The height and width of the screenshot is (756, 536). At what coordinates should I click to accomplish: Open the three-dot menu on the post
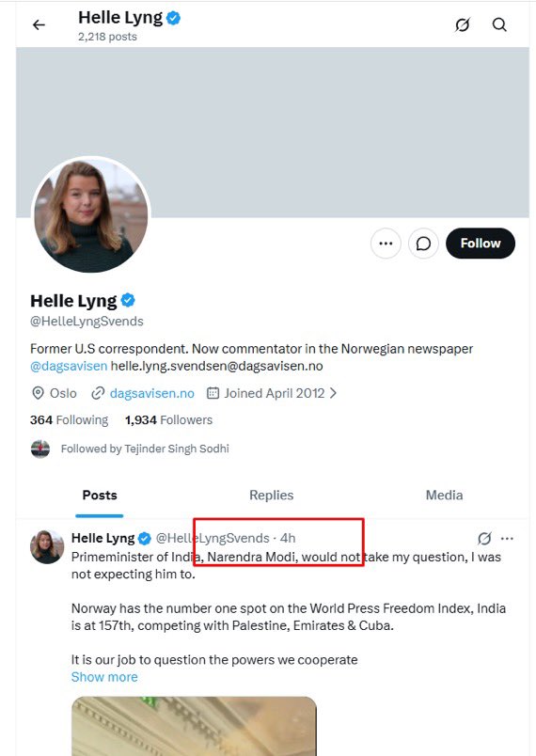[507, 538]
